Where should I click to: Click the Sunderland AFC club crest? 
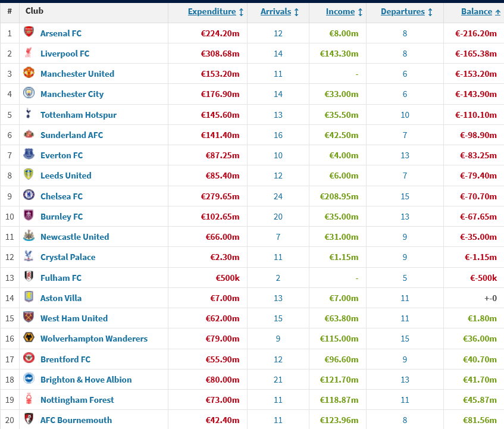coord(29,134)
